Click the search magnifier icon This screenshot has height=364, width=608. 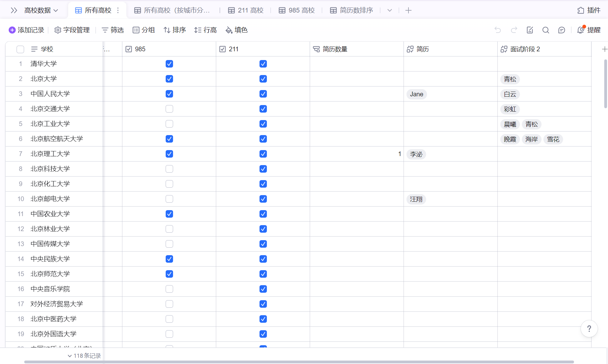545,30
